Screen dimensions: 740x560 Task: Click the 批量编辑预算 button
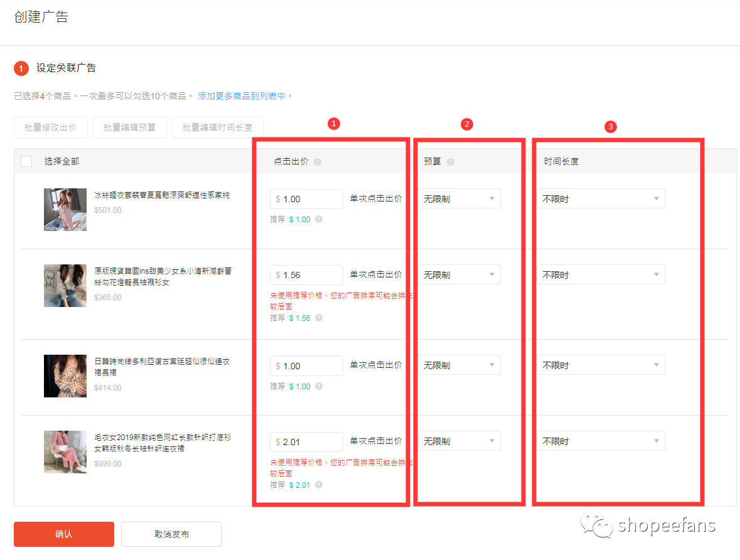(x=130, y=127)
